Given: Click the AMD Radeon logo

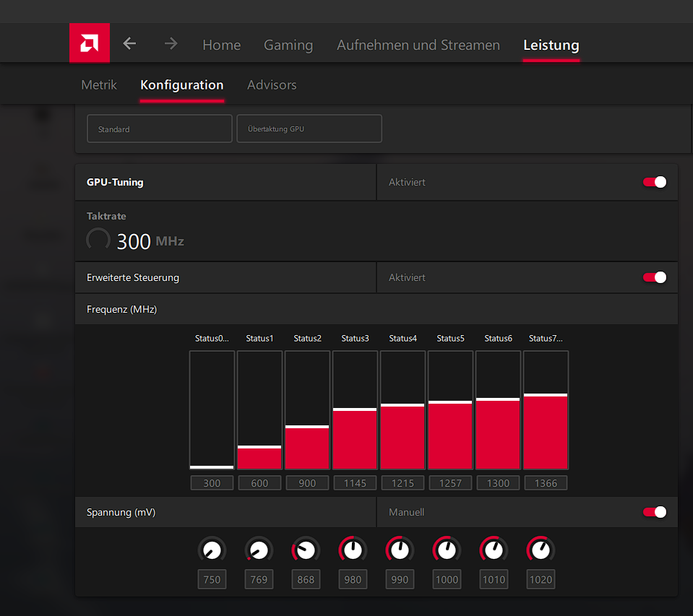Looking at the screenshot, I should pyautogui.click(x=89, y=43).
